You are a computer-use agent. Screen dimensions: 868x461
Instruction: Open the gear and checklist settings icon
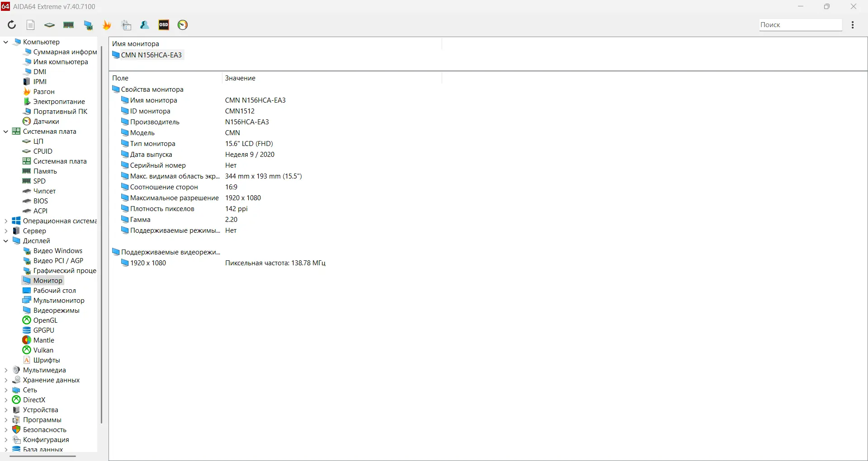(x=127, y=25)
